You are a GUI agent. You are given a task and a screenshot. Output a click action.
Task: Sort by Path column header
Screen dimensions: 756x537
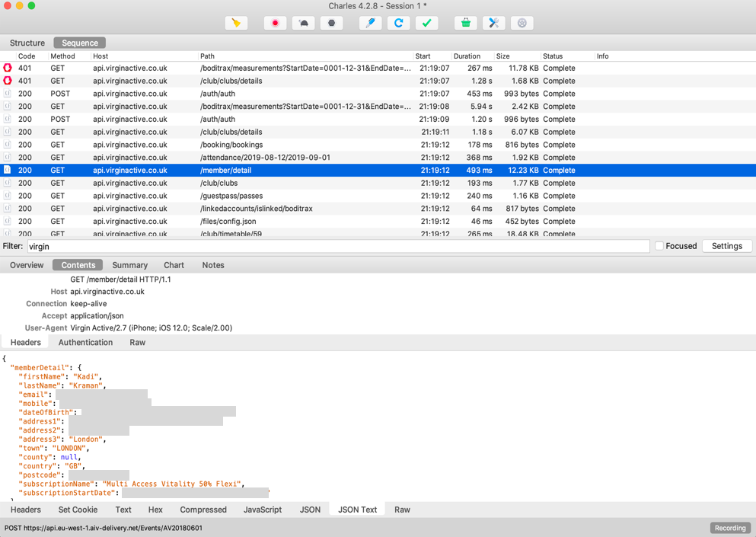207,56
